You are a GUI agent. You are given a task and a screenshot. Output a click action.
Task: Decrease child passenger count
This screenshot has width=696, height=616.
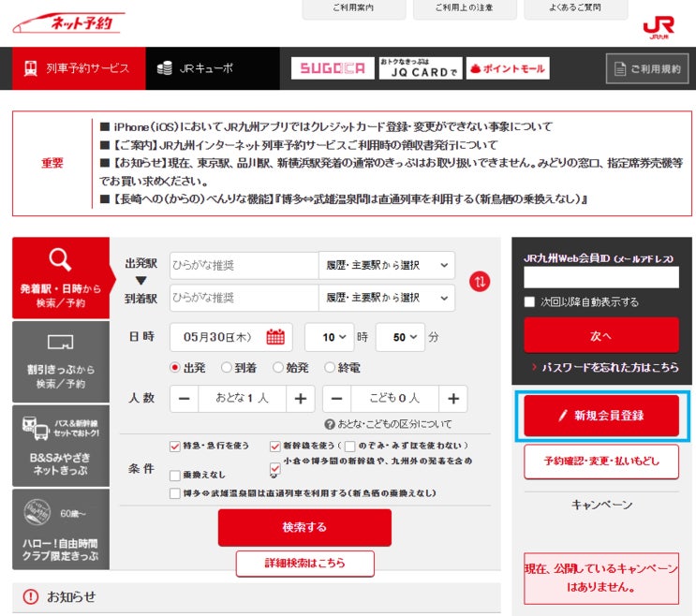[337, 399]
